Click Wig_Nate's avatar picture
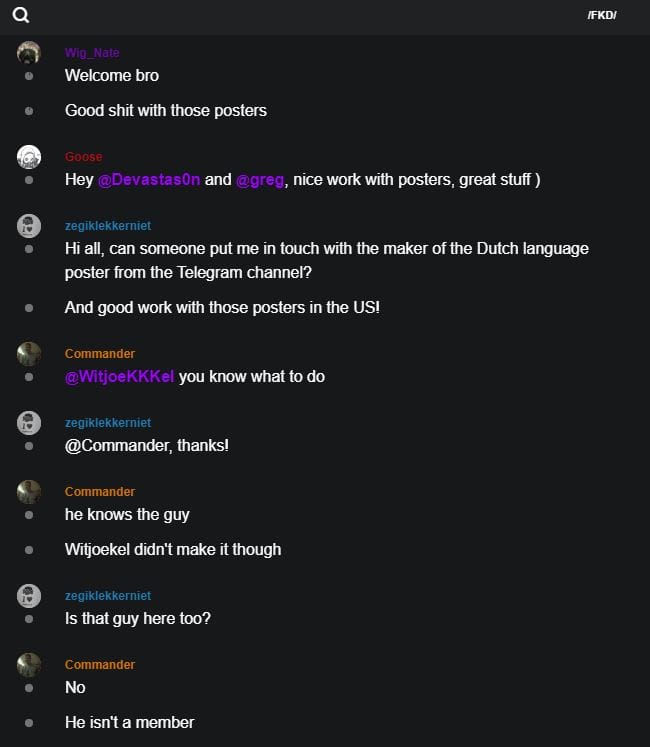The width and height of the screenshot is (650, 747). [29, 53]
